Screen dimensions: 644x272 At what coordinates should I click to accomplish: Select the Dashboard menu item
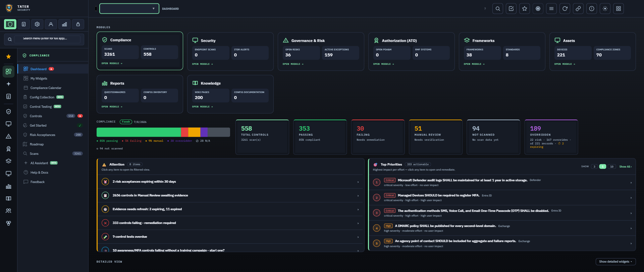53,69
